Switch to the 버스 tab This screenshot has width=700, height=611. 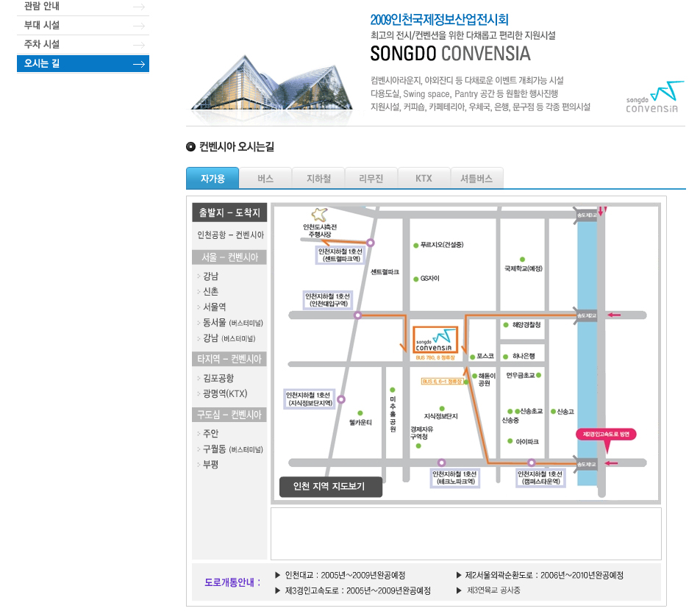265,179
